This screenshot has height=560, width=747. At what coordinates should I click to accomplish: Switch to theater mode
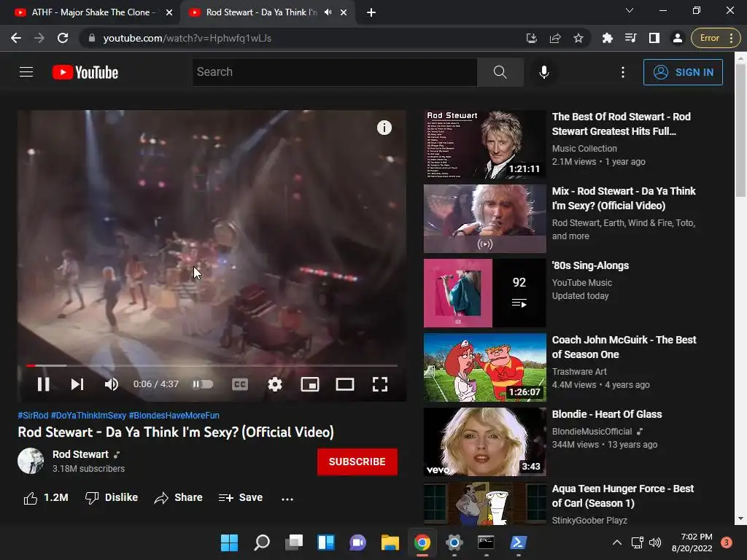click(x=345, y=384)
